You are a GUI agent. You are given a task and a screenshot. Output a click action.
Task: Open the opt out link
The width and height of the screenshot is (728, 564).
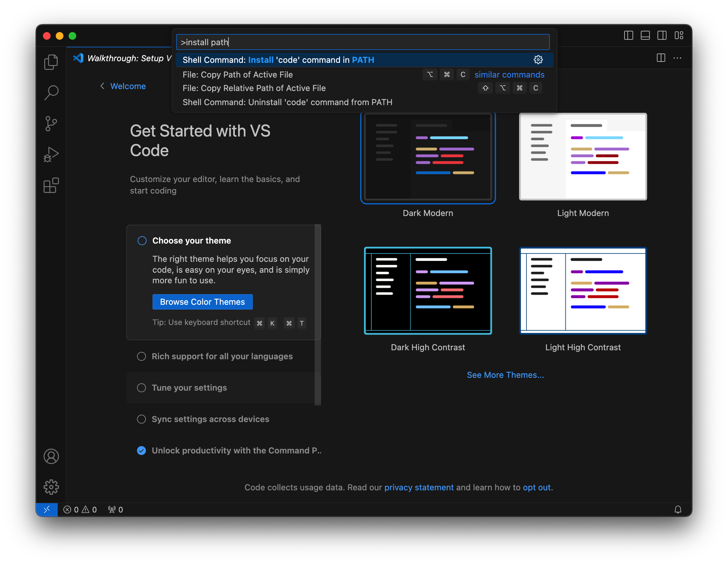click(536, 487)
